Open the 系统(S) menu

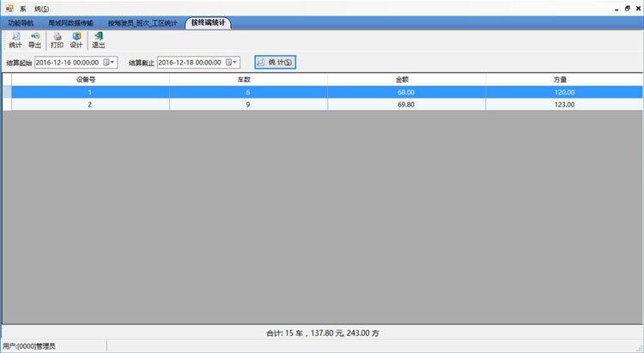coord(34,8)
